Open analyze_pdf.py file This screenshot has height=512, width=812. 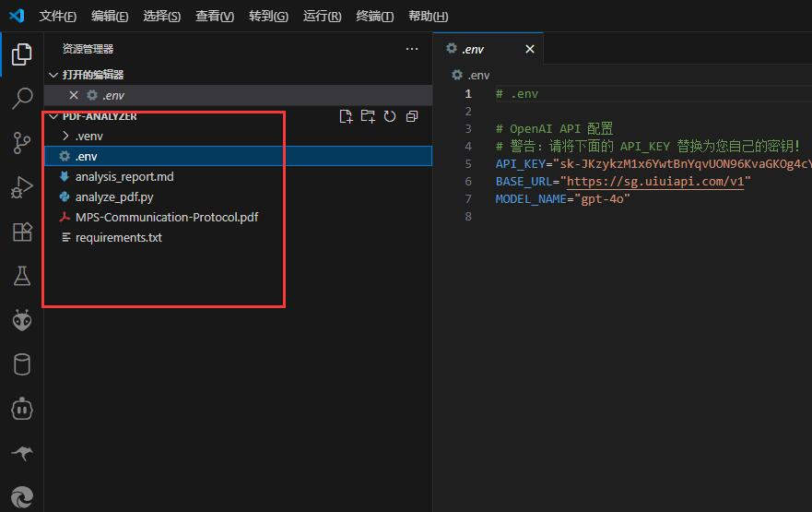114,196
